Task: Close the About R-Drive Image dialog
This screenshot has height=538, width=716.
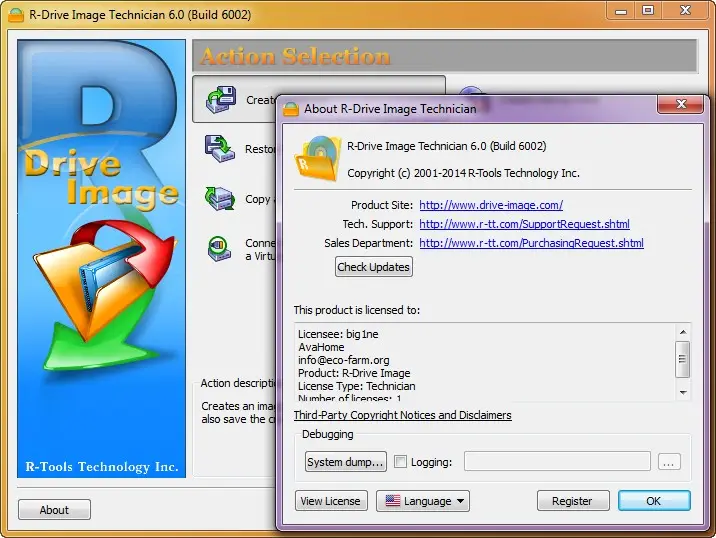Action: 681,104
